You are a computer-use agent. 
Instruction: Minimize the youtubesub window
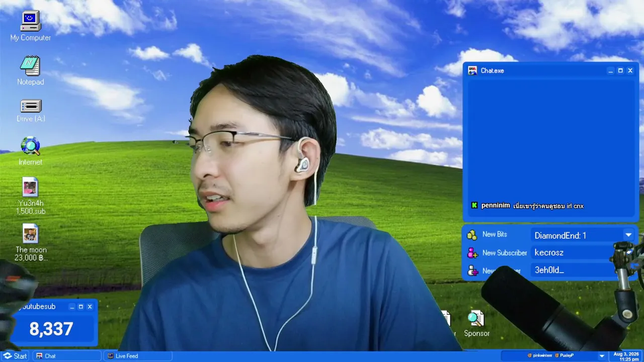72,307
